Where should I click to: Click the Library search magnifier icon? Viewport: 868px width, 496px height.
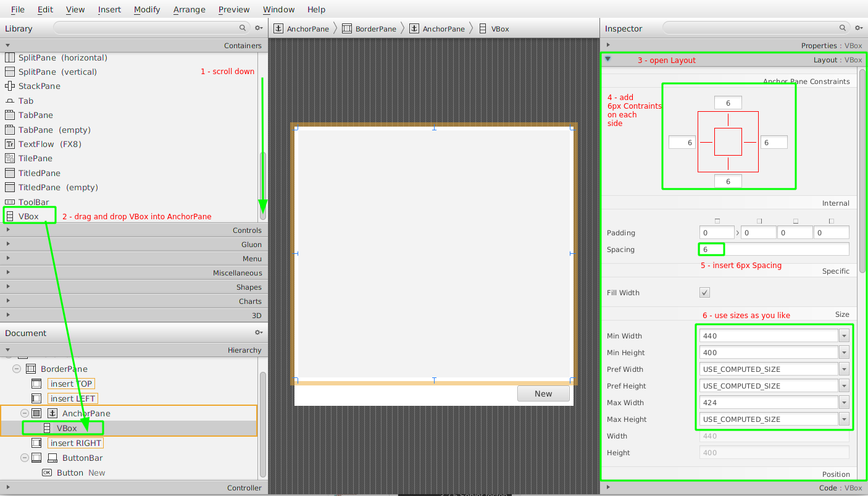coord(243,28)
